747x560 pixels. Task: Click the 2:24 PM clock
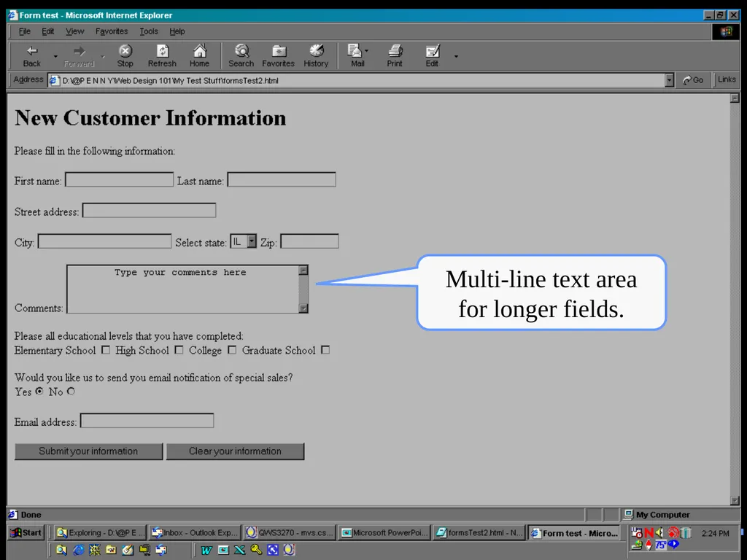tap(715, 533)
